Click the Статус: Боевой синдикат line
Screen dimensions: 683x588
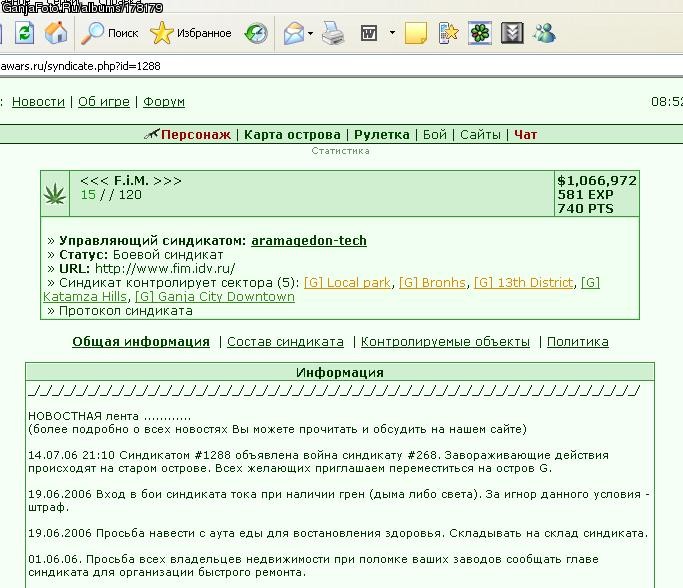141,255
